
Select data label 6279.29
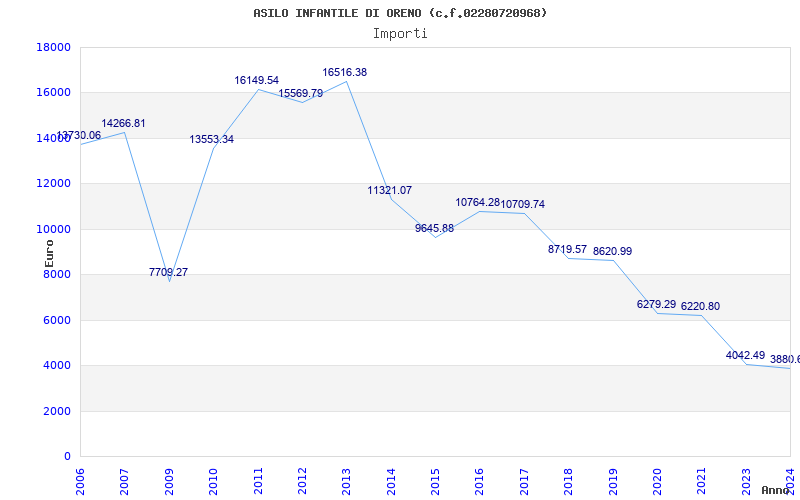click(656, 305)
